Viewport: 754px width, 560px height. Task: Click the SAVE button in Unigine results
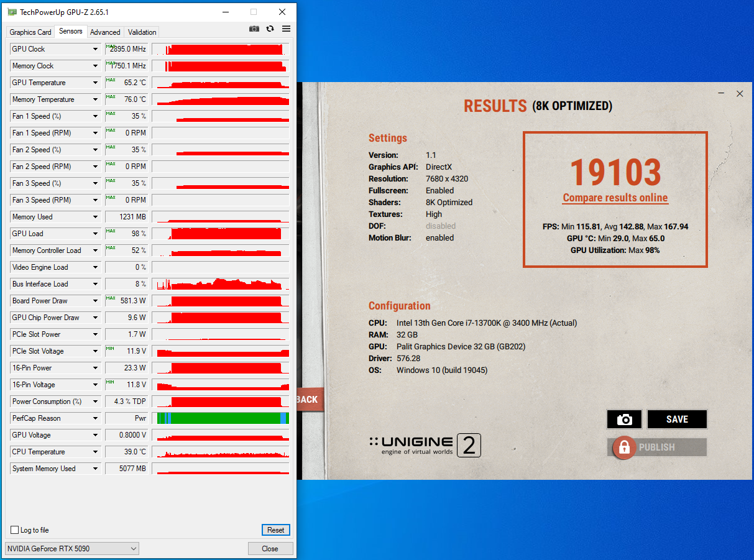pyautogui.click(x=677, y=420)
